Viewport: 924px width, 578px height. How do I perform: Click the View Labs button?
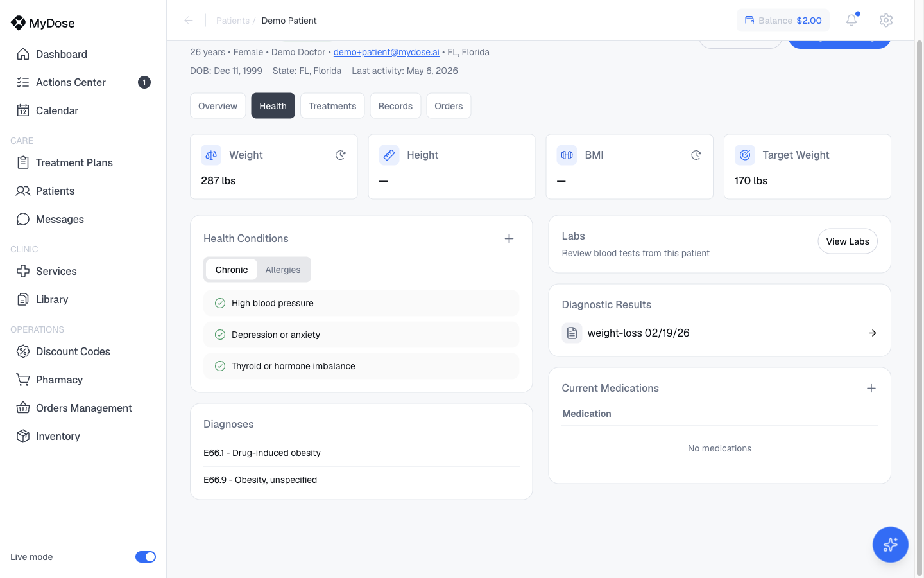[848, 241]
